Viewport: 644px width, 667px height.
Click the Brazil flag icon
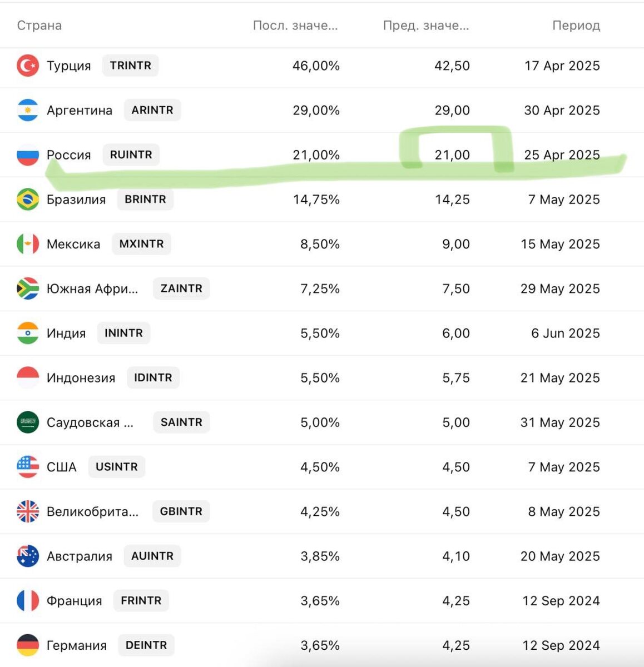point(28,200)
